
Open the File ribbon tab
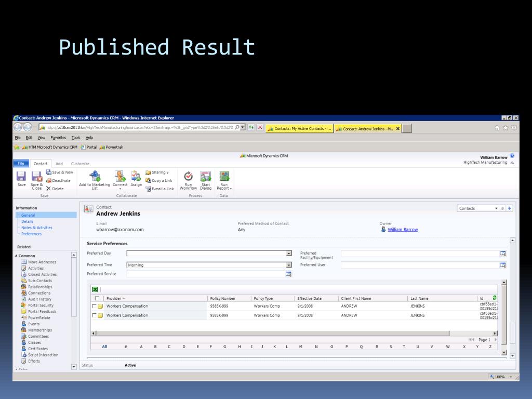tap(21, 164)
